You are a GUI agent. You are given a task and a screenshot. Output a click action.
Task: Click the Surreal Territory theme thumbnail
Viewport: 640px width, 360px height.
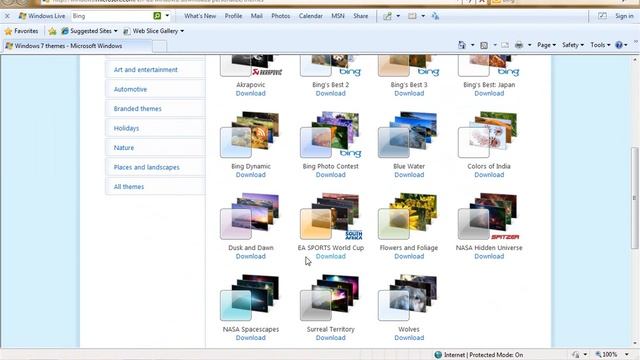point(330,298)
